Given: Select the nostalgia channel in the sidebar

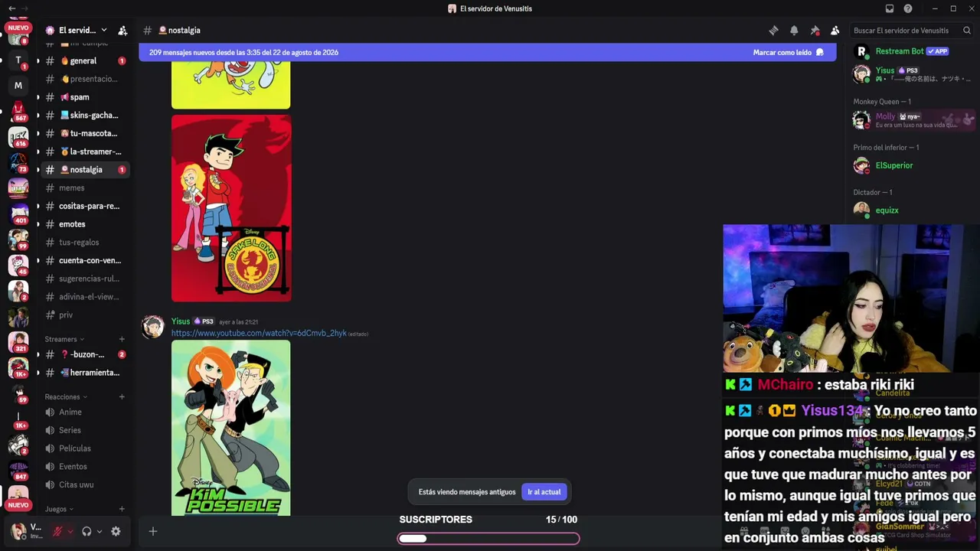Looking at the screenshot, I should (x=85, y=170).
